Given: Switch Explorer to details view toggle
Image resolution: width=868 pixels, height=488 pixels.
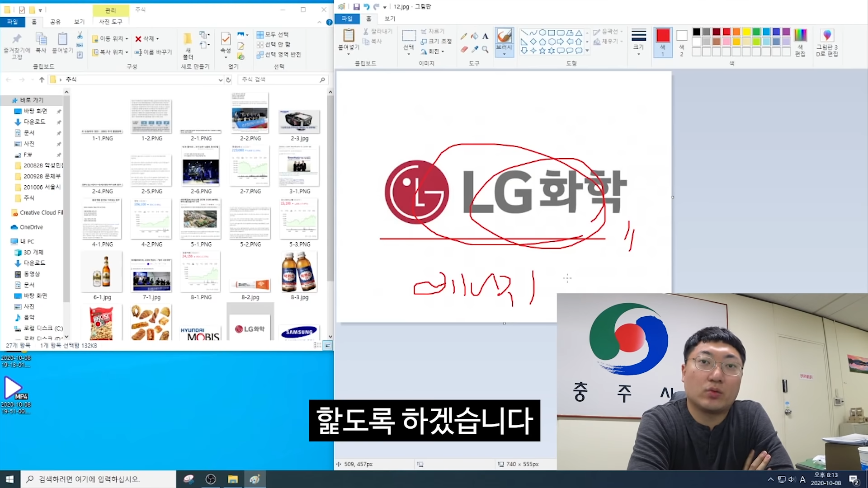Looking at the screenshot, I should click(x=318, y=346).
